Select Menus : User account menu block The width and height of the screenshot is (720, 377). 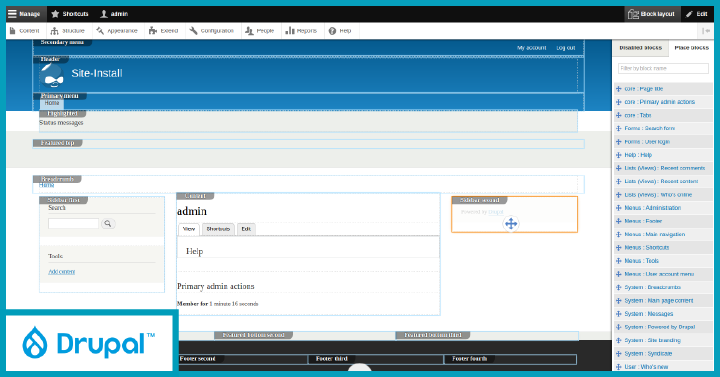(x=659, y=274)
